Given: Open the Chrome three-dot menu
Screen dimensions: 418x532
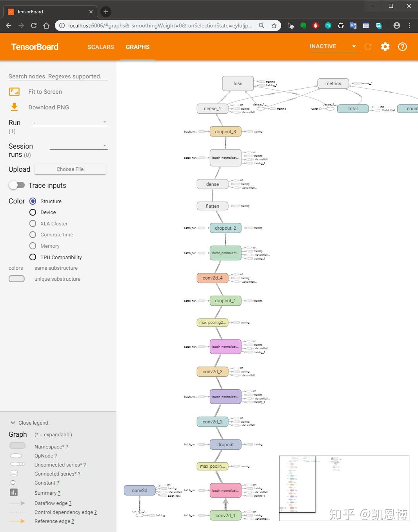Looking at the screenshot, I should (x=409, y=25).
